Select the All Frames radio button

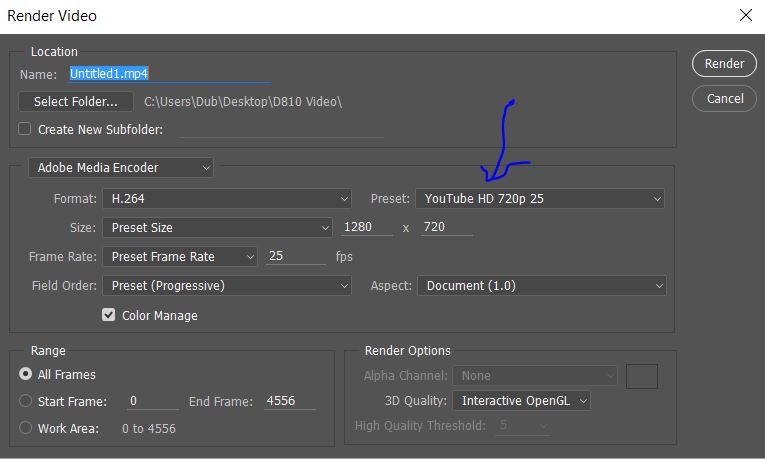[25, 374]
